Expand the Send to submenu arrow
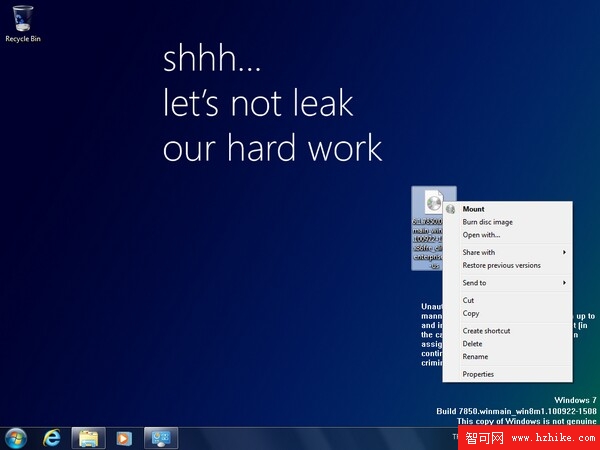This screenshot has width=600, height=450. 564,283
